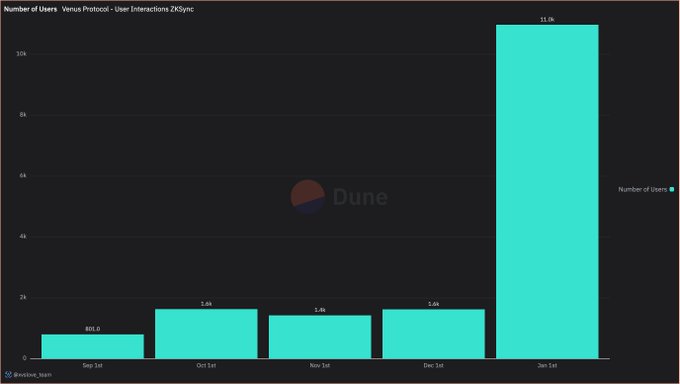
Task: Select the Dec 1st bar
Action: (433, 334)
